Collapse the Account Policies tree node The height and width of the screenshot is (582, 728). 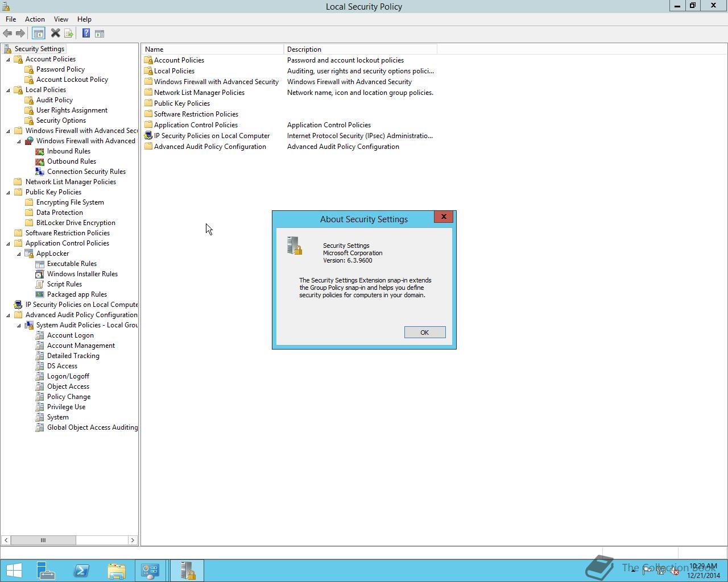[x=8, y=59]
